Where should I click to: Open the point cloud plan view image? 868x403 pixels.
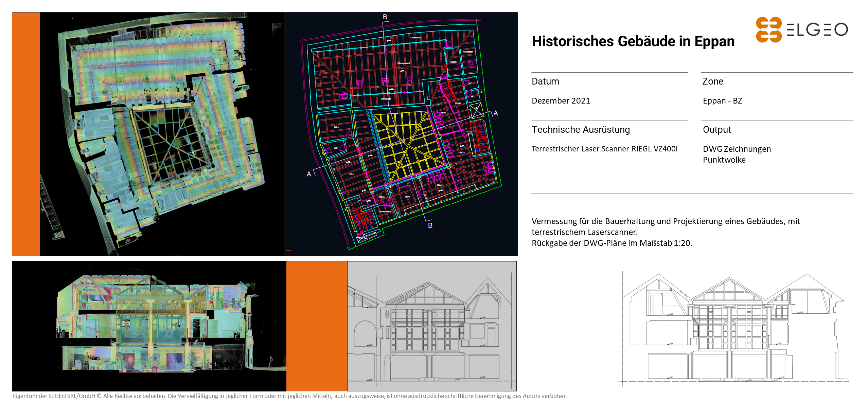(161, 134)
